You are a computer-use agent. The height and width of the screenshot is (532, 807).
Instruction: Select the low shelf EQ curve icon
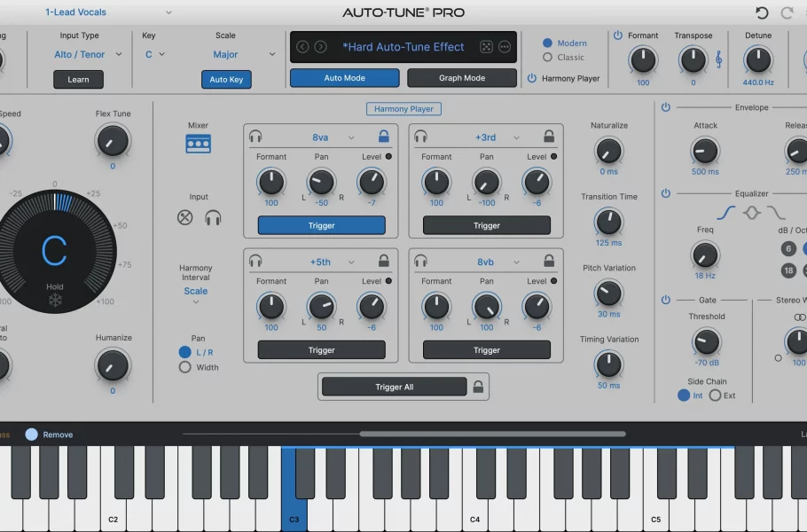[725, 213]
